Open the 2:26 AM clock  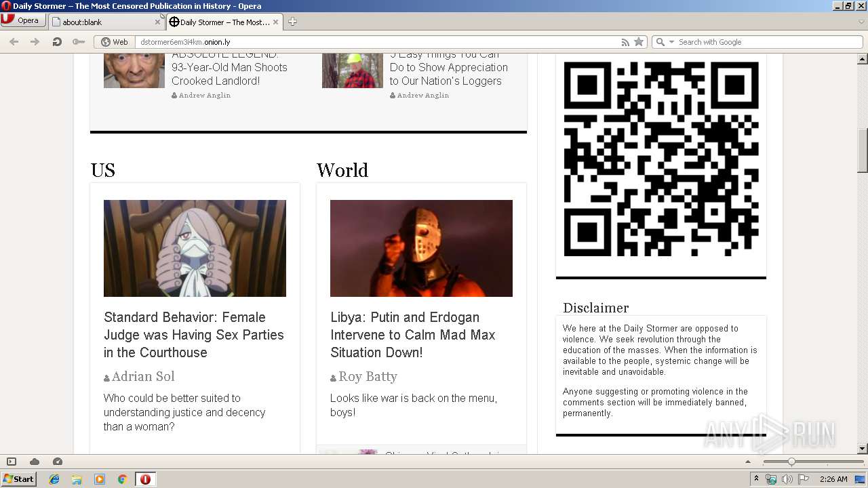[x=833, y=479]
